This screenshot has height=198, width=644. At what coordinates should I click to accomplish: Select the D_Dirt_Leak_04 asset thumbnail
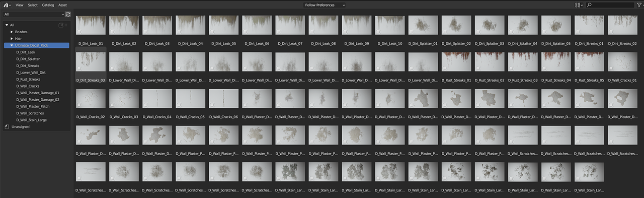pyautogui.click(x=190, y=25)
